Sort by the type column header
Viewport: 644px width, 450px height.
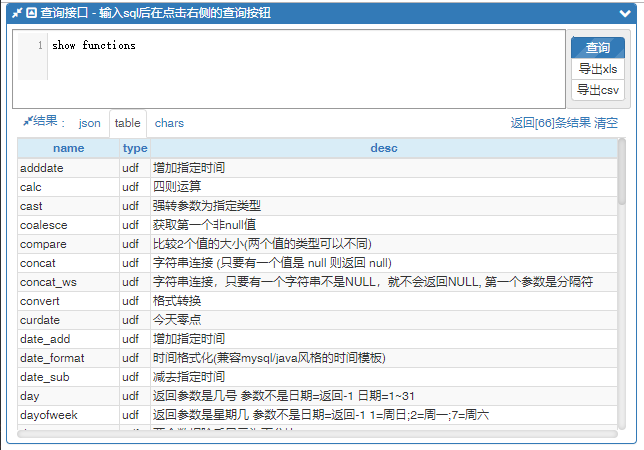tap(134, 148)
